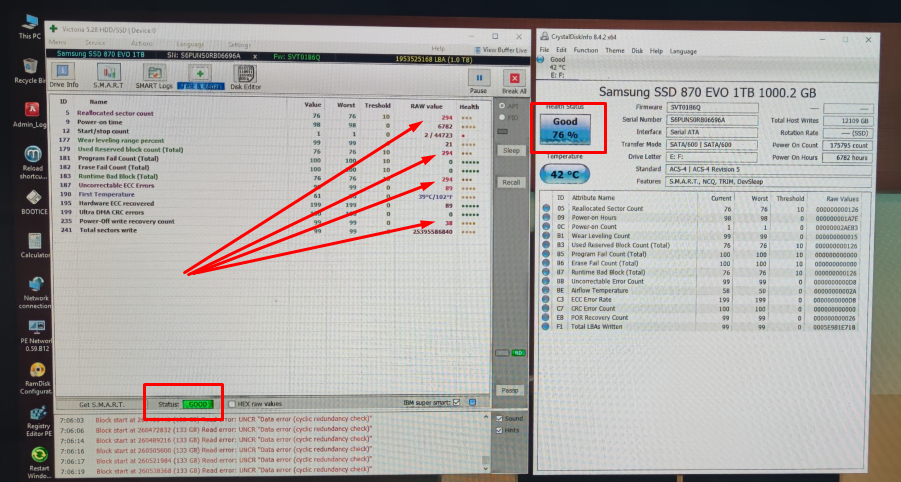
Task: Click status circle of Reallocated Sector Count row
Action: 546,209
